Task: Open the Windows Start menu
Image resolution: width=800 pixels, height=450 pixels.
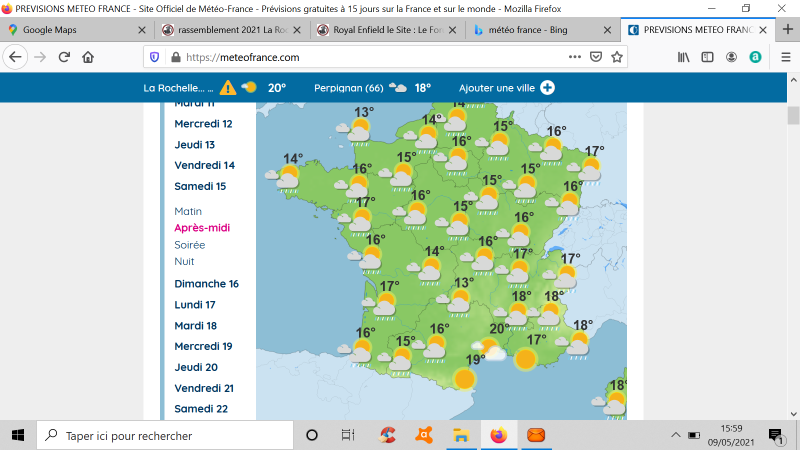Action: click(x=18, y=435)
